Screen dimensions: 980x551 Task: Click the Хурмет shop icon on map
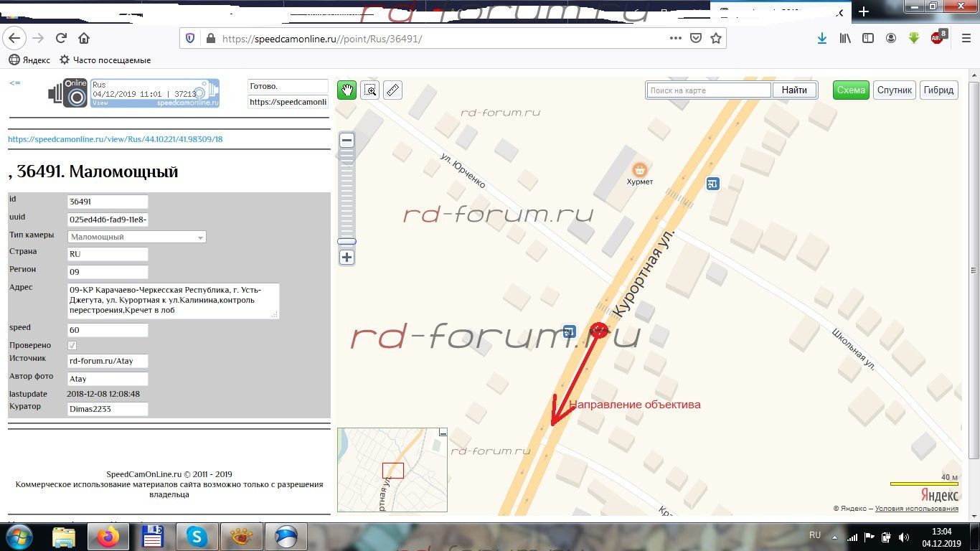(x=639, y=170)
